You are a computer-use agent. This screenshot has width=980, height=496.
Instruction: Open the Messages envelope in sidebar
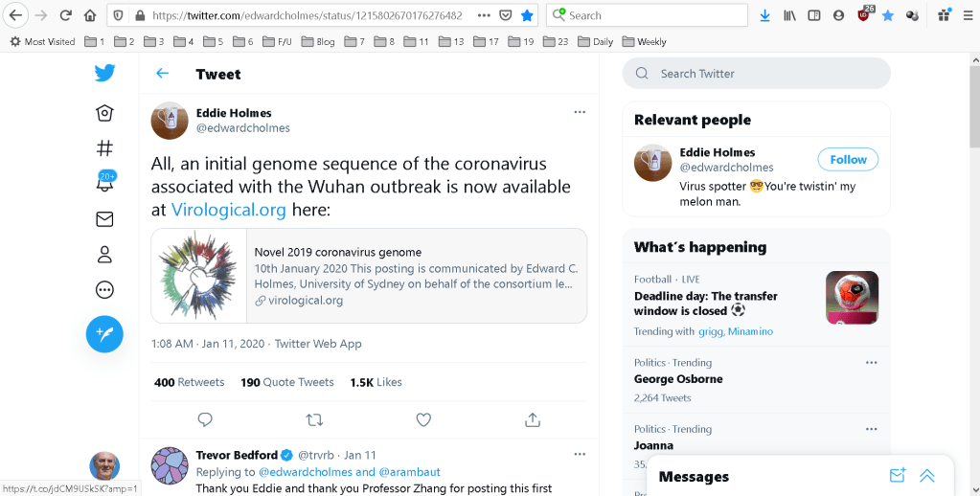pyautogui.click(x=104, y=219)
